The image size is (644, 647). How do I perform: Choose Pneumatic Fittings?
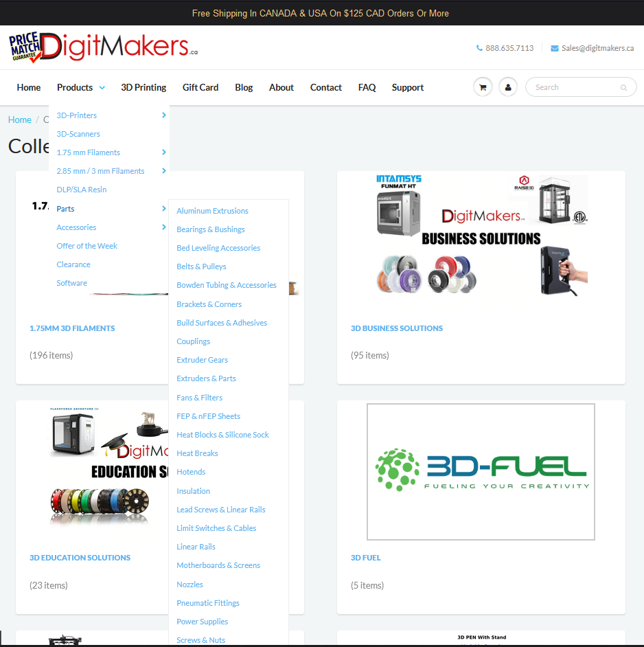(208, 603)
